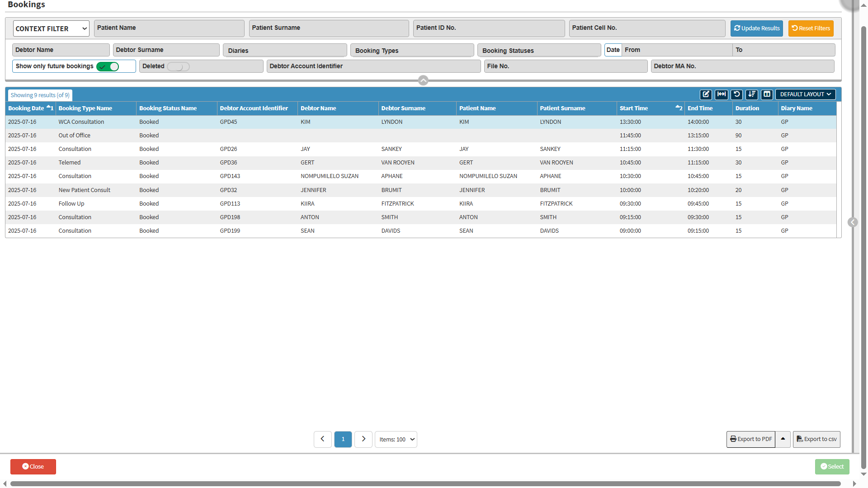Open the DEFAULT LAYOUT dropdown
Viewport: 868px width, 488px height.
[x=805, y=94]
